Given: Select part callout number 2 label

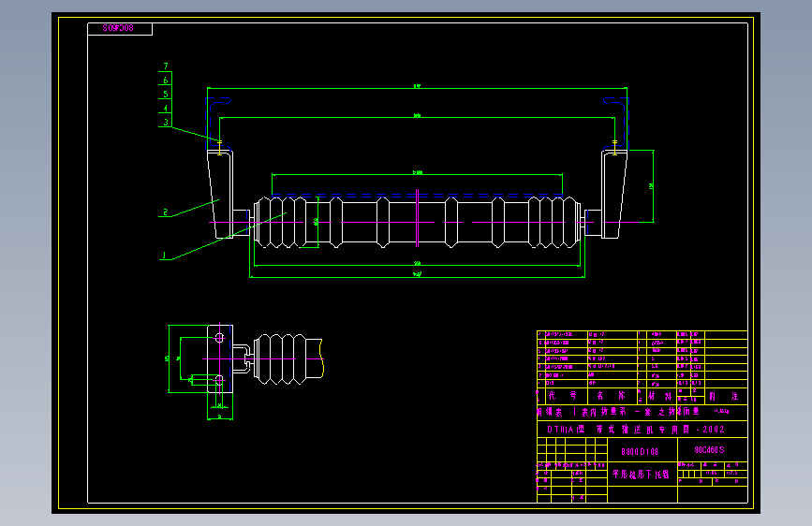Looking at the screenshot, I should (x=166, y=212).
